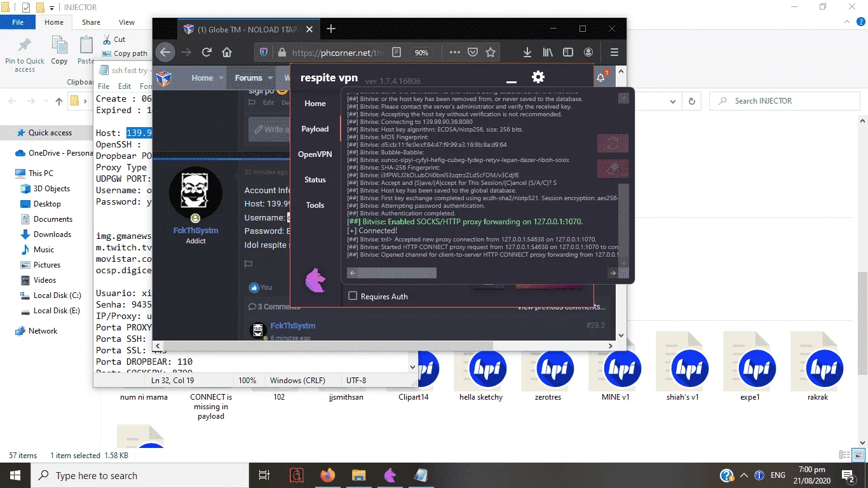Expand the phcorner Forums menu arrow
This screenshot has width=868, height=488.
[270, 78]
